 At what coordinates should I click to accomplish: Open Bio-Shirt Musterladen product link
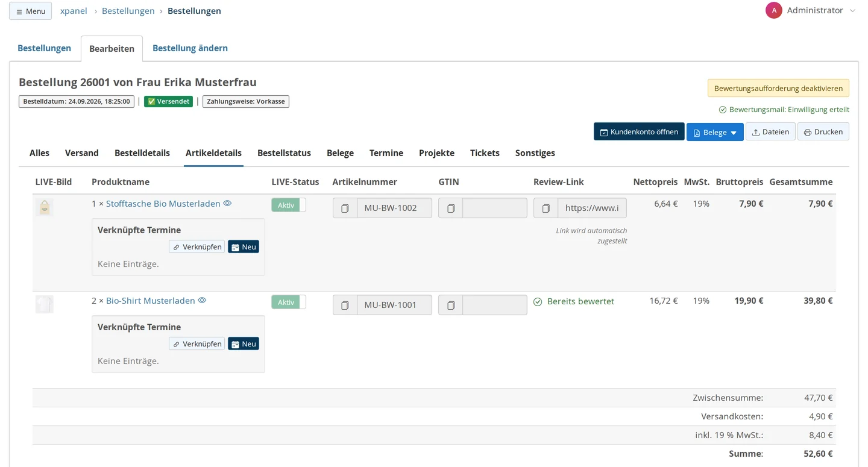[x=151, y=301]
